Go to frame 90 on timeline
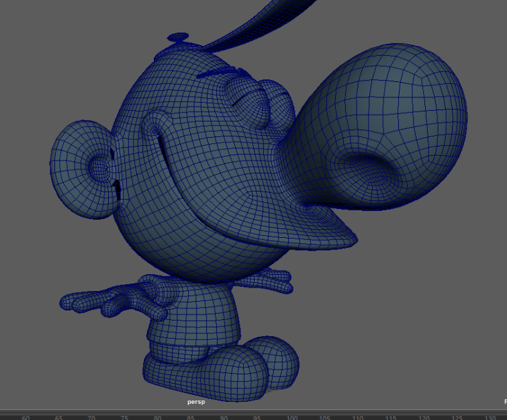Screen dimensions: 507x420 [224, 417]
